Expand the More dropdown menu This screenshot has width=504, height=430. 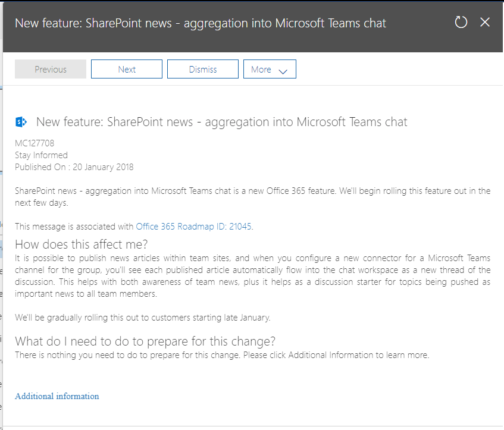coord(270,69)
